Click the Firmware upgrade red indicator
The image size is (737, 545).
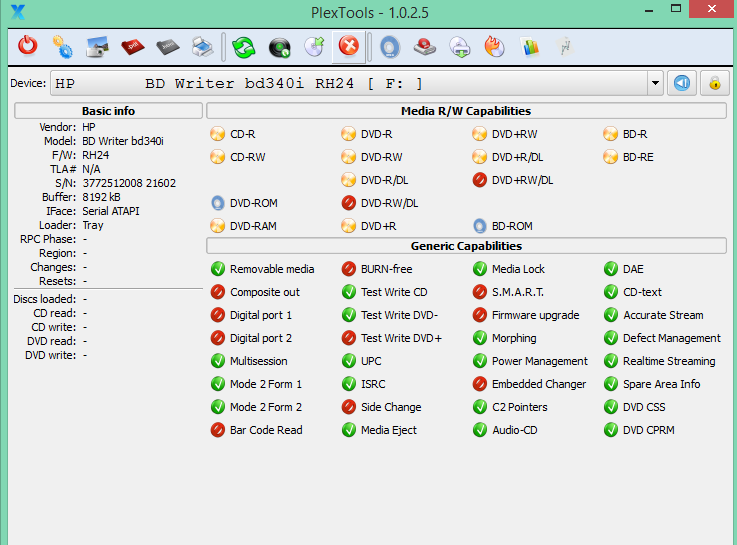pos(479,315)
